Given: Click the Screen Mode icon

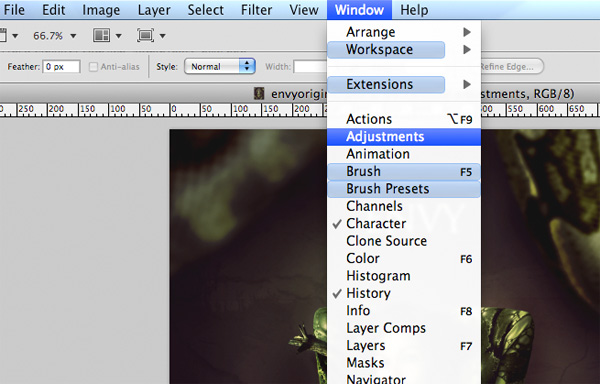Looking at the screenshot, I should pyautogui.click(x=145, y=36).
